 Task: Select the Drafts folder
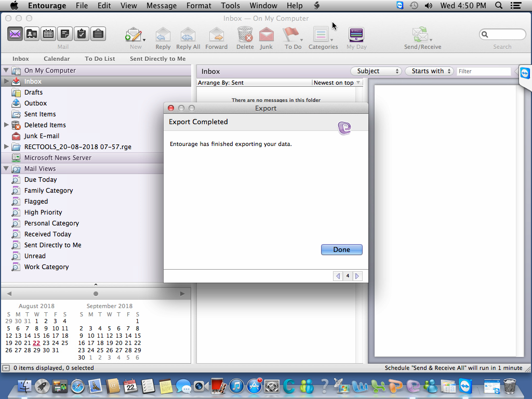[x=33, y=92]
